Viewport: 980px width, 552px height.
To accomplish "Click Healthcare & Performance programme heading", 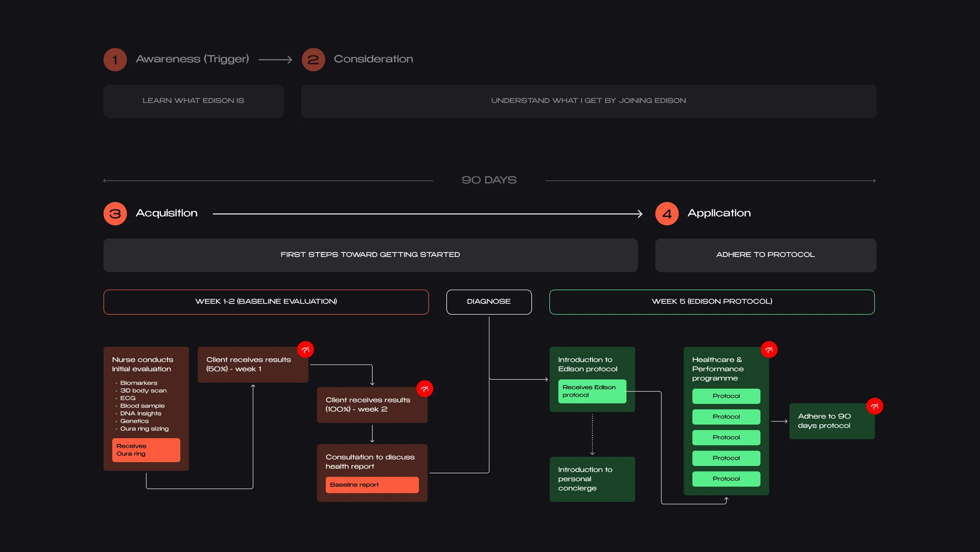I will coord(718,369).
